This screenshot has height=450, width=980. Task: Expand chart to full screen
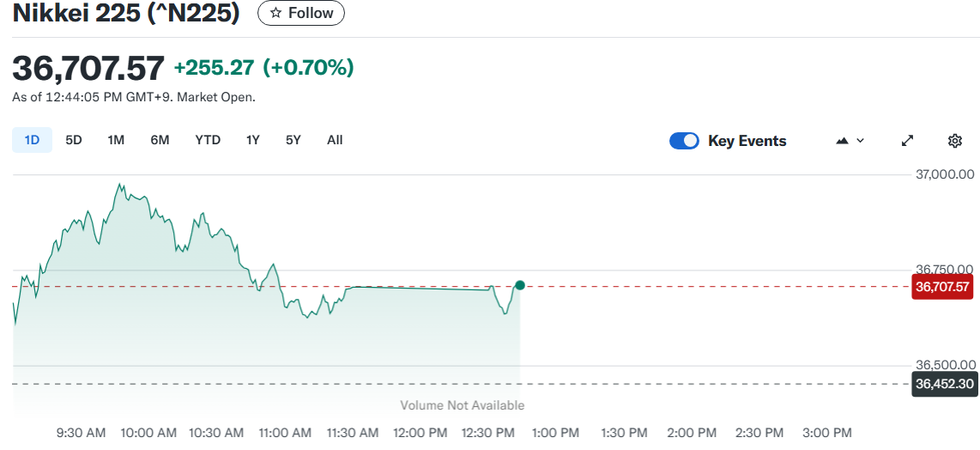(907, 141)
